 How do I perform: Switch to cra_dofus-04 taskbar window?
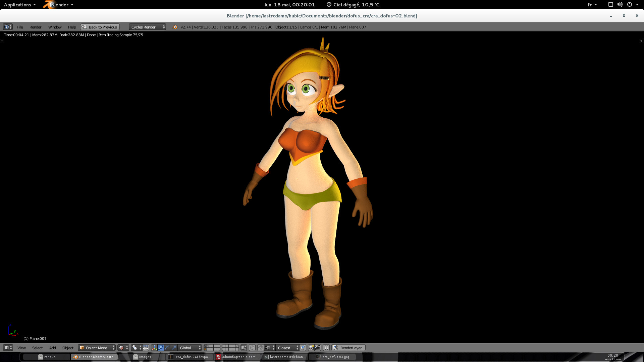(x=190, y=357)
